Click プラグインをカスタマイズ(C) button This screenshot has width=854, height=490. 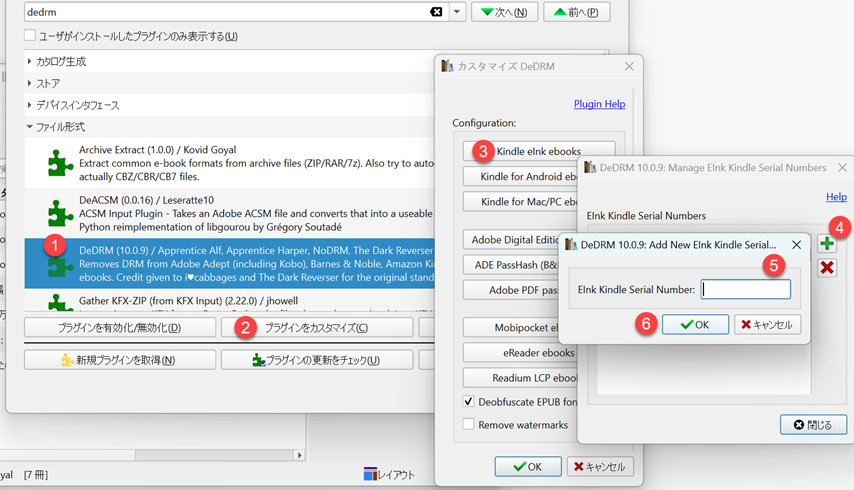[x=316, y=328]
